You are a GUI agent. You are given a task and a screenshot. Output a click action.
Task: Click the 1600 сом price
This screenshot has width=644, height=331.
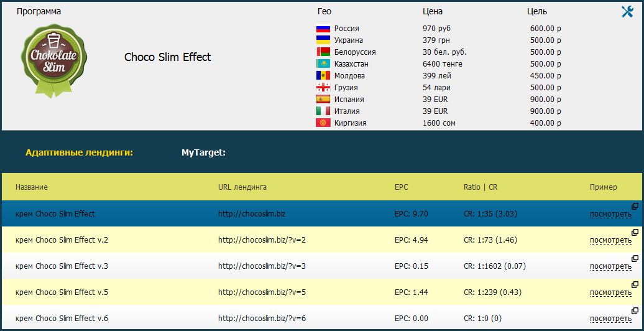[439, 123]
